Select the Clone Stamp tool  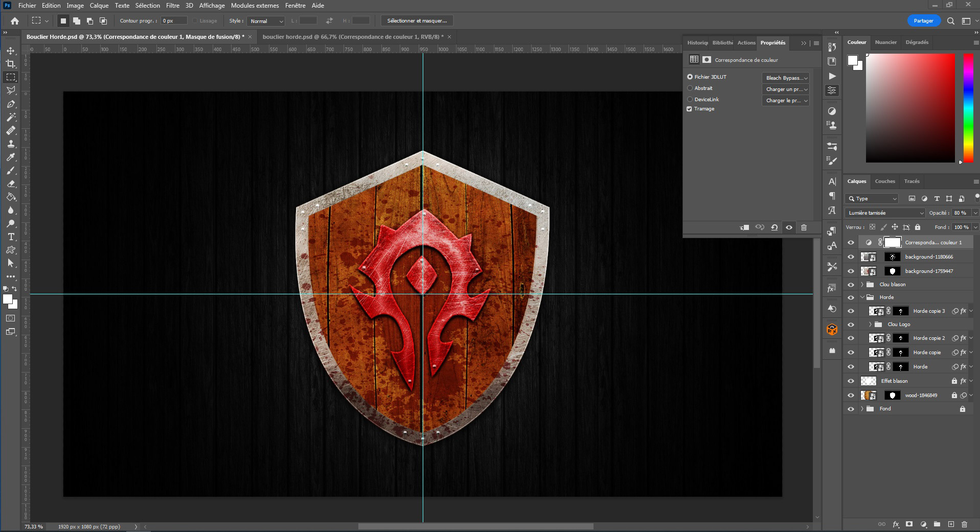pos(11,144)
